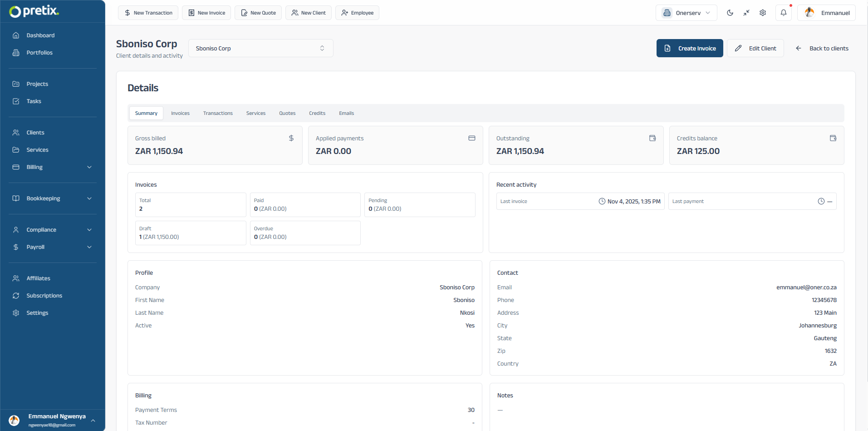Switch to the Transactions tab
Image resolution: width=868 pixels, height=431 pixels.
coord(218,113)
